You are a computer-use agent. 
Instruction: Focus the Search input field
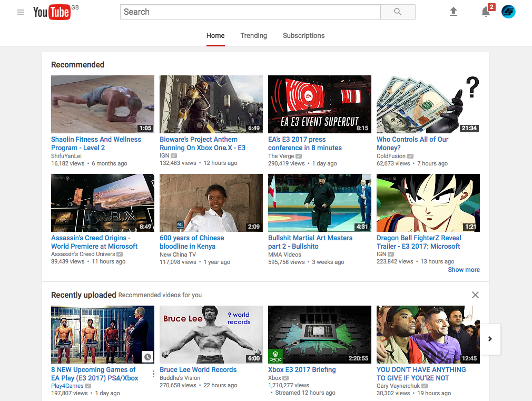(x=250, y=12)
